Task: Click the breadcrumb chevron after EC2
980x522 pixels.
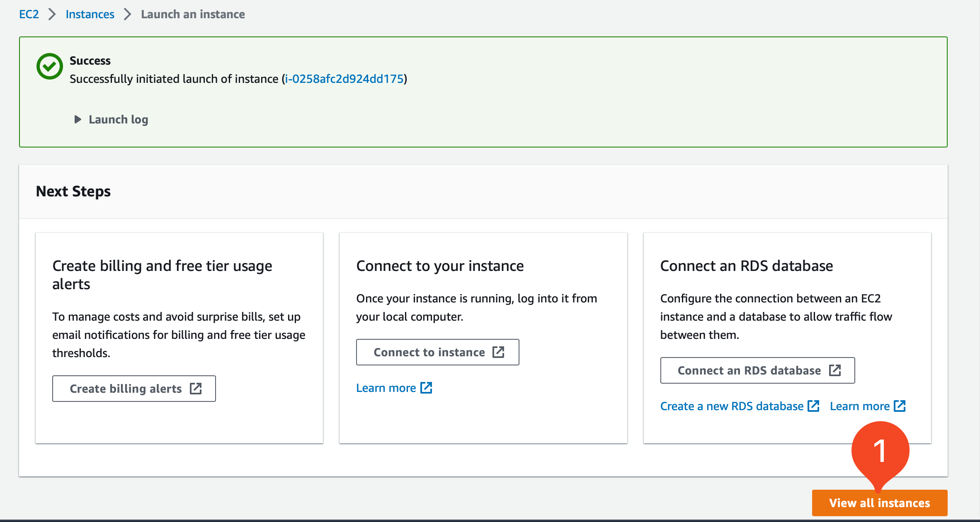Action: (x=52, y=14)
